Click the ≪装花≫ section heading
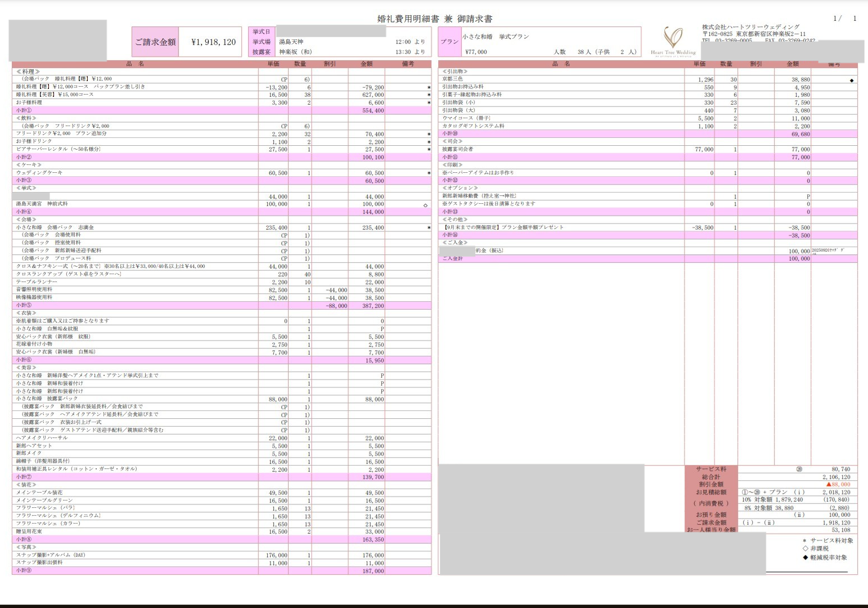This screenshot has width=868, height=608. [x=26, y=485]
